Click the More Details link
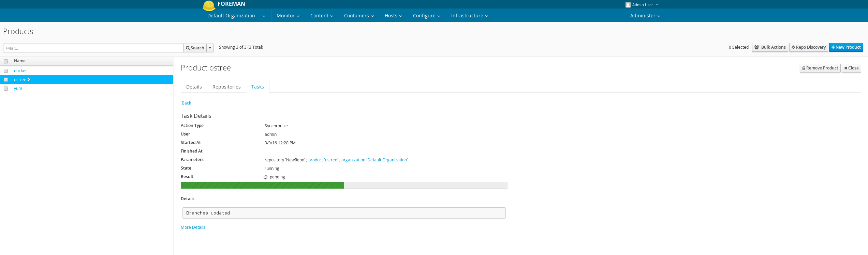 [193, 227]
